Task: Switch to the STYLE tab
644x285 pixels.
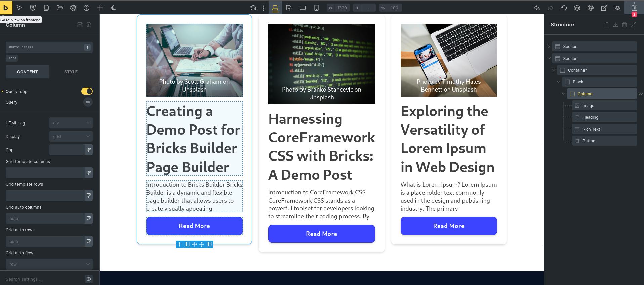Action: click(x=71, y=72)
